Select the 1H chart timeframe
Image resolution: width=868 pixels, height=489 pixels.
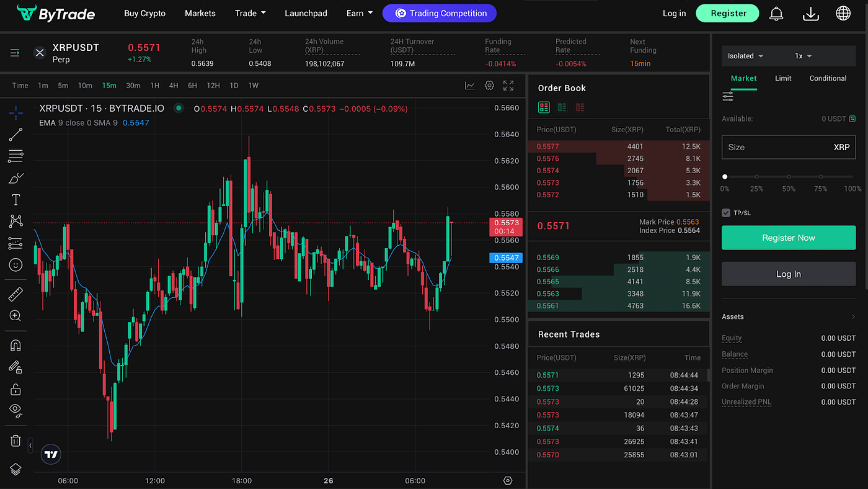(154, 85)
